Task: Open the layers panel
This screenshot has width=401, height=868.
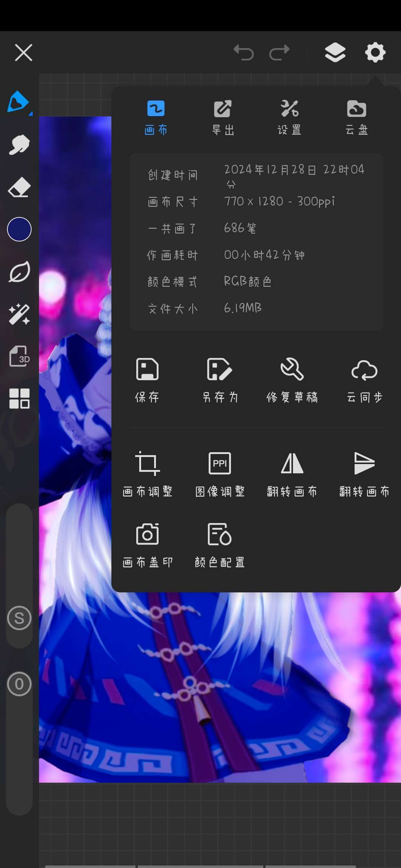Action: point(335,52)
